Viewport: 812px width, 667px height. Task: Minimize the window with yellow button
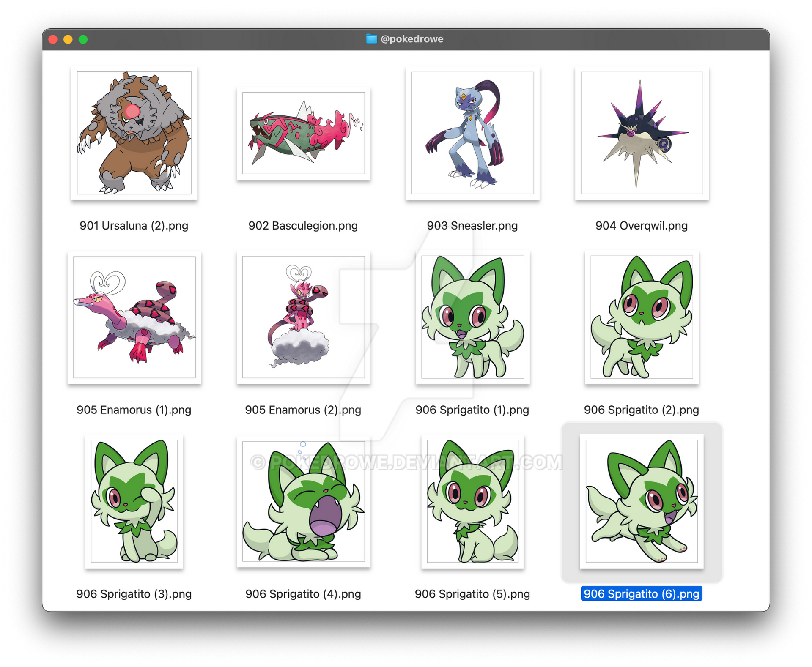click(68, 39)
